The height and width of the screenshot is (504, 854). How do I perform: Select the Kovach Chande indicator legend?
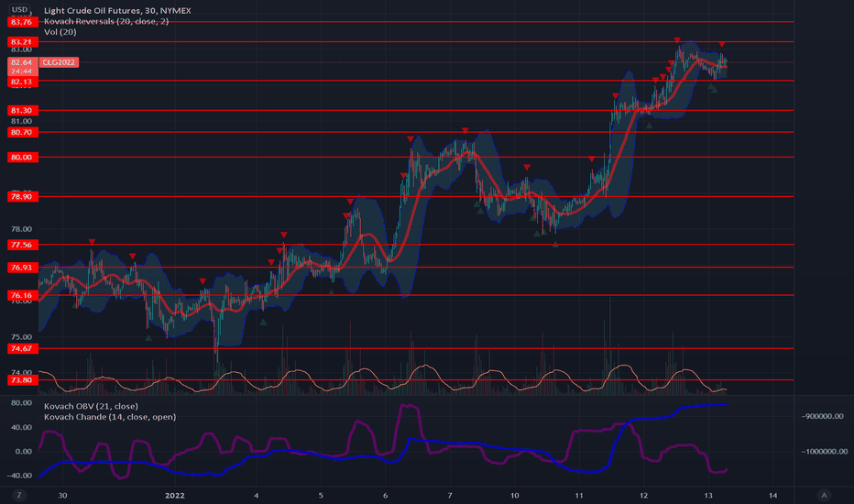coord(109,417)
